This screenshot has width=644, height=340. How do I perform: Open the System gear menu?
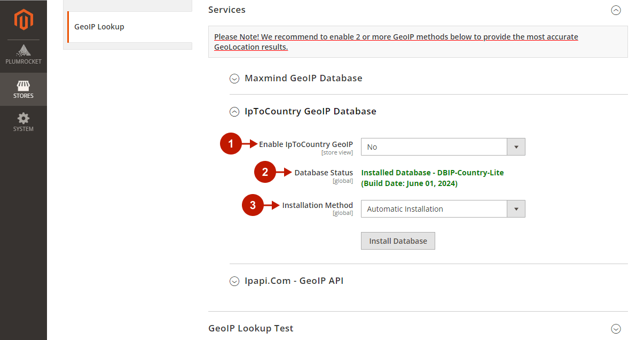[23, 122]
